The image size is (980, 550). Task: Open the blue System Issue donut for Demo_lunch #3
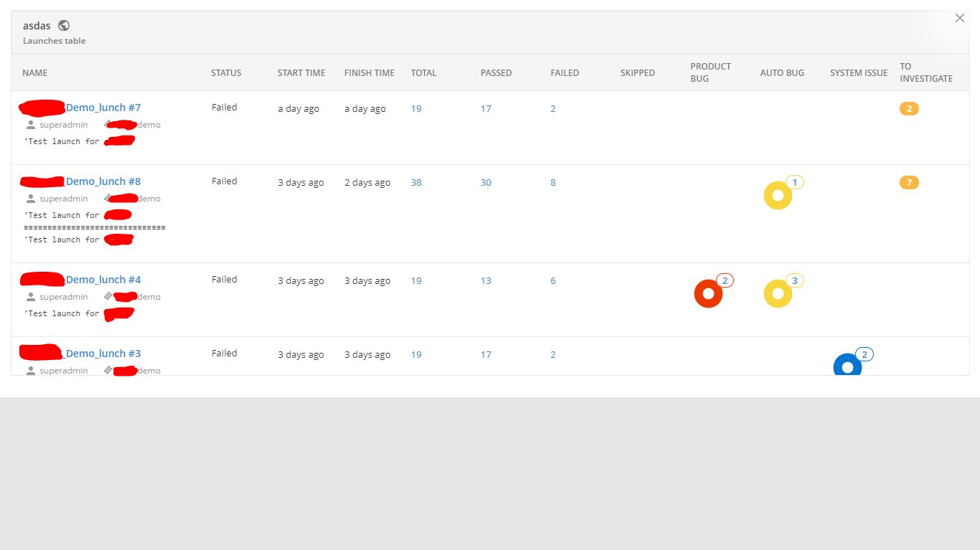pos(847,365)
